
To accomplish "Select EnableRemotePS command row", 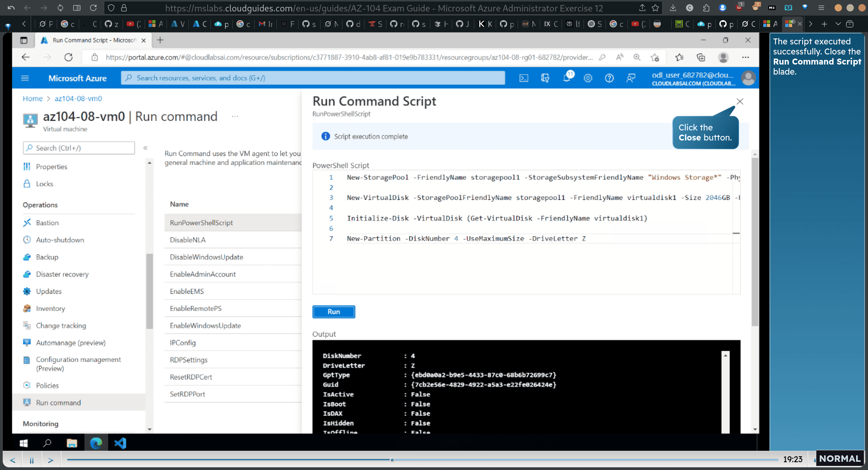I will 233,308.
